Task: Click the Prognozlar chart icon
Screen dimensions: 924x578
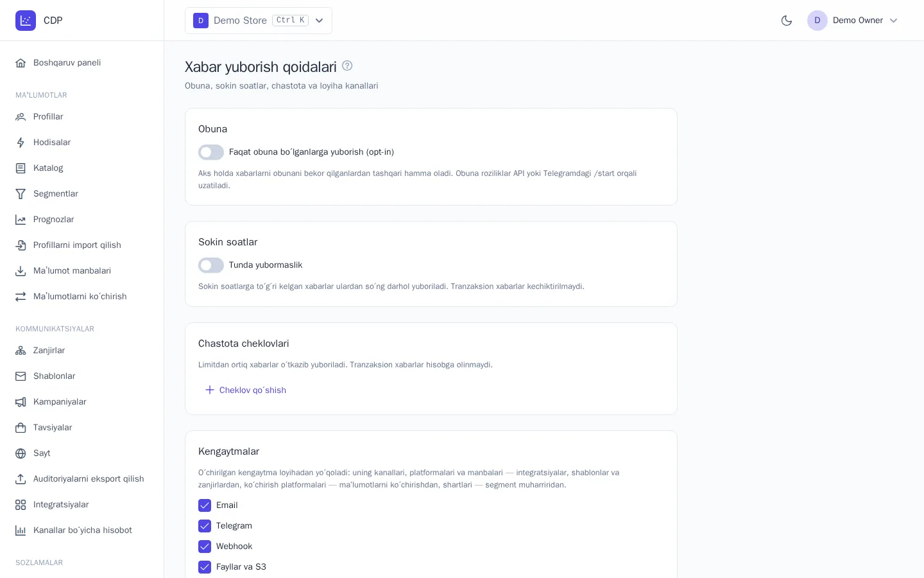Action: (21, 220)
